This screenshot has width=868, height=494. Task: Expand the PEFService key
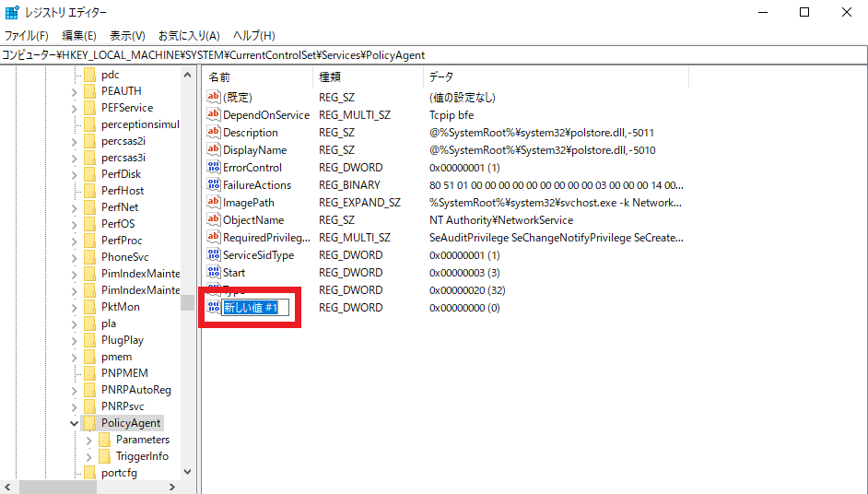click(75, 109)
